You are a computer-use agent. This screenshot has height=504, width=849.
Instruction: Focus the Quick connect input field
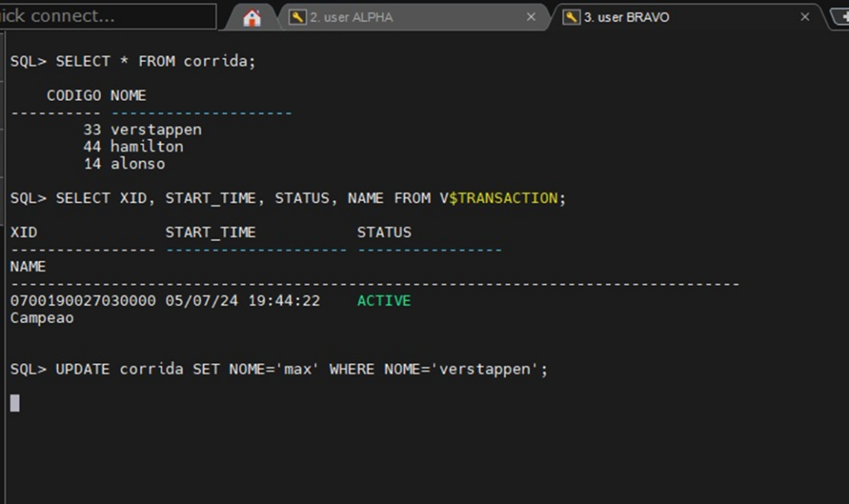pos(108,17)
